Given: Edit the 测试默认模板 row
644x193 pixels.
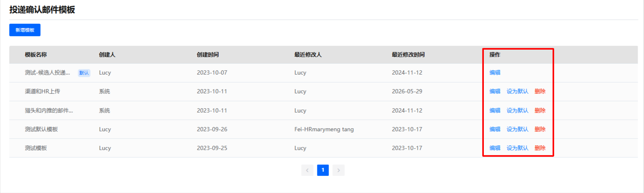Looking at the screenshot, I should pyautogui.click(x=495, y=129).
